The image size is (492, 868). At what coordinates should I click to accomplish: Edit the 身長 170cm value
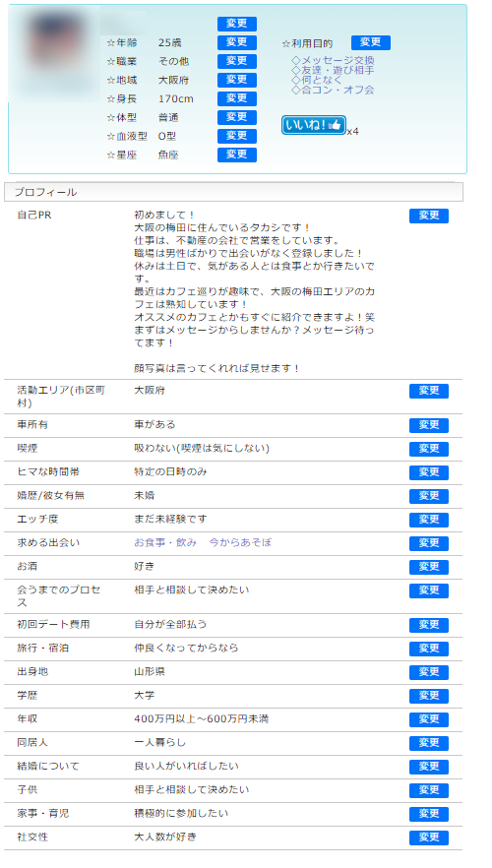click(237, 99)
